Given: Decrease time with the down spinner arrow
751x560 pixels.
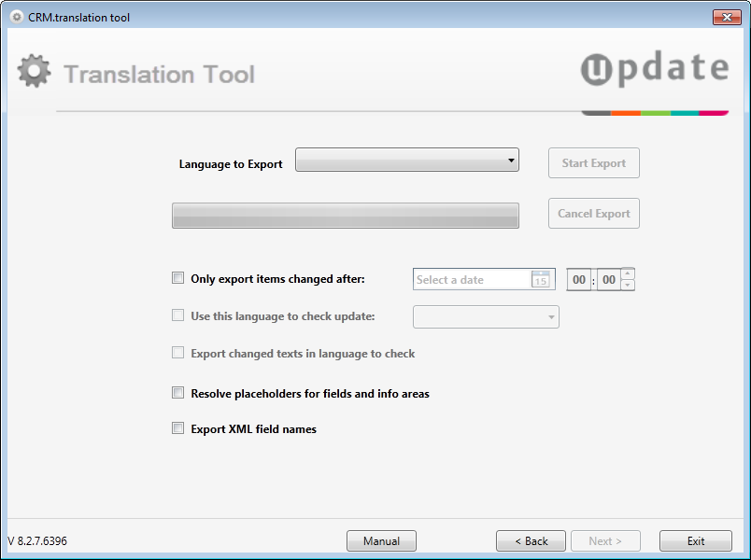Looking at the screenshot, I should pyautogui.click(x=628, y=285).
